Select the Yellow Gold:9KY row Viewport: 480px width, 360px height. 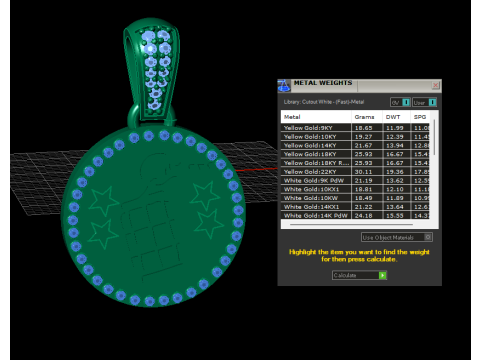355,128
